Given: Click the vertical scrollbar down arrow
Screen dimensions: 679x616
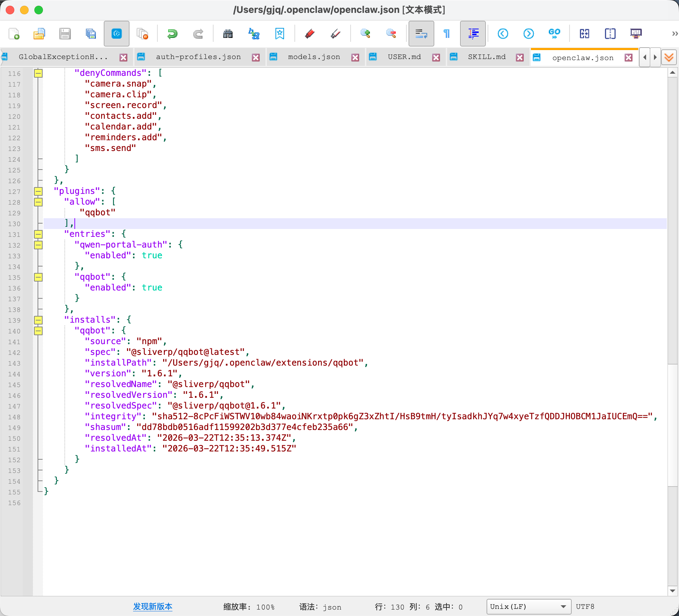Looking at the screenshot, I should (x=673, y=591).
